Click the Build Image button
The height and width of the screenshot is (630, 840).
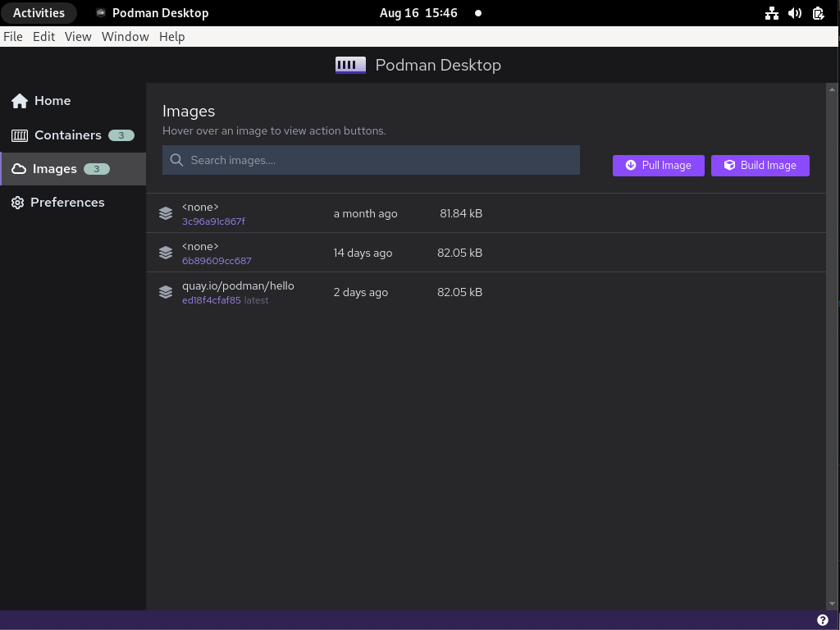coord(760,166)
